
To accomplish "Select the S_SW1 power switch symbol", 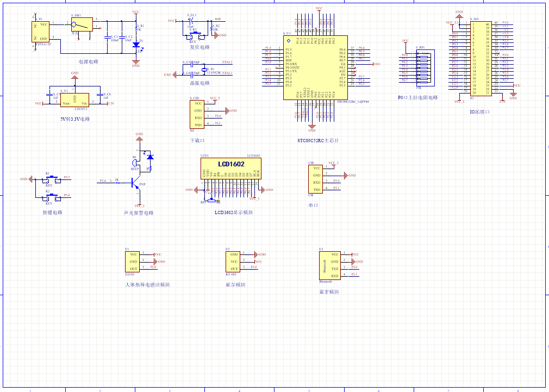I will click(x=82, y=24).
